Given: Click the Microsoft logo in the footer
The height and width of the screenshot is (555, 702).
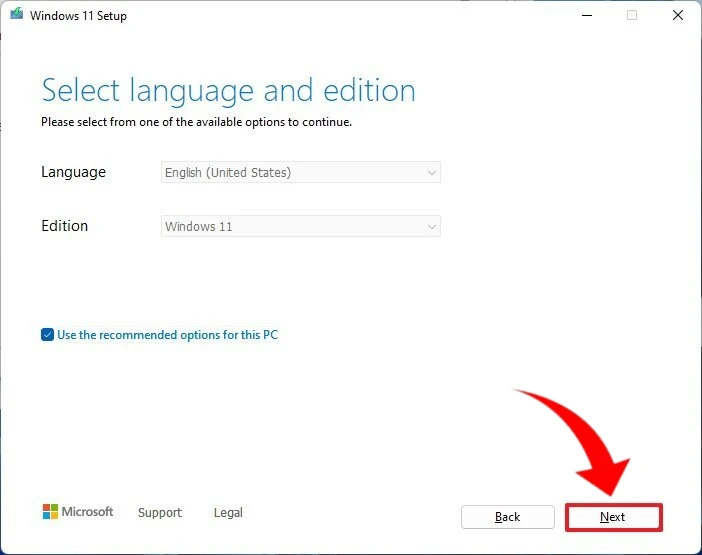Looking at the screenshot, I should tap(78, 512).
